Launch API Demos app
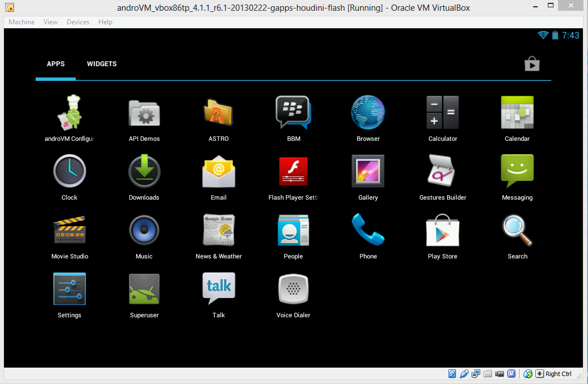This screenshot has width=588, height=384. pyautogui.click(x=144, y=118)
